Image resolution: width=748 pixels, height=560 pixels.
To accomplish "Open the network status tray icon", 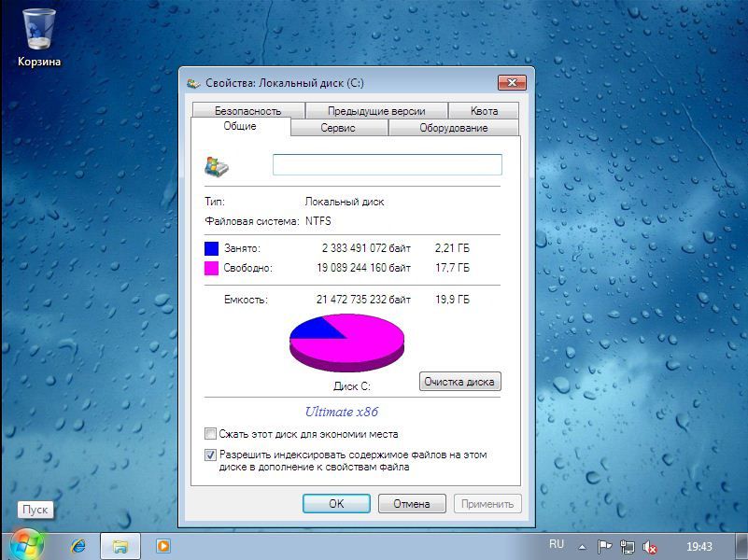I will 628,547.
